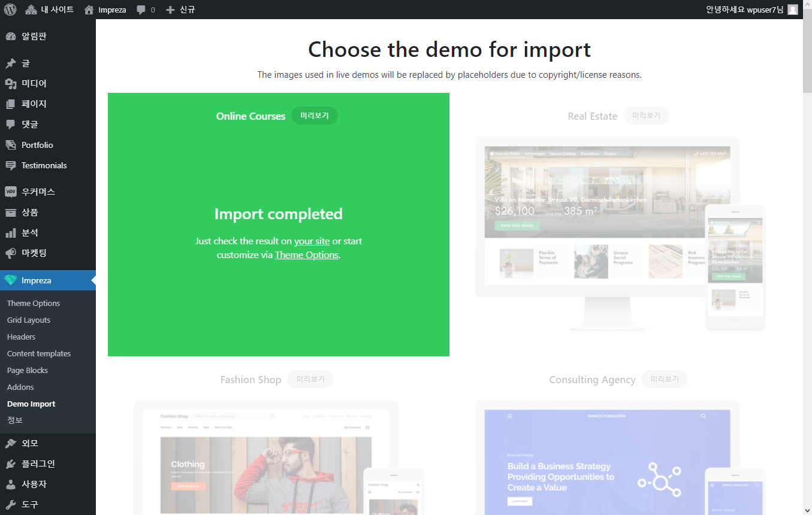The height and width of the screenshot is (515, 812).
Task: Follow the Theme Options link in green panel
Action: click(x=307, y=255)
